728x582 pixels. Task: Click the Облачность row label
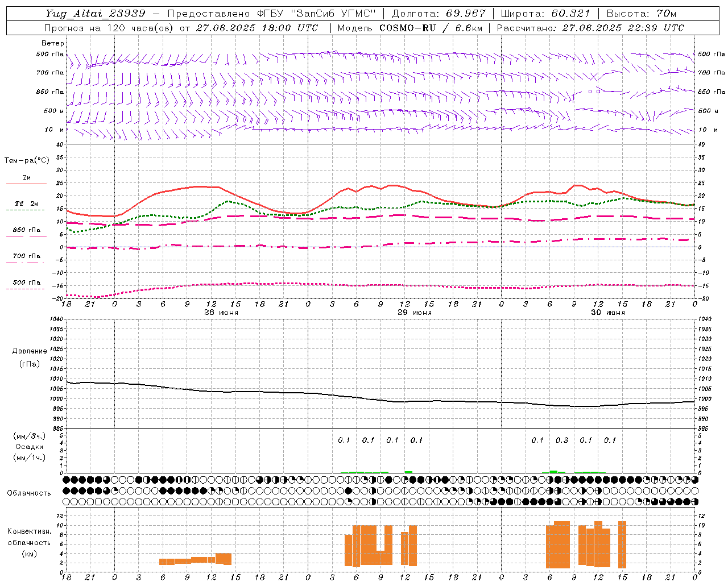29,493
